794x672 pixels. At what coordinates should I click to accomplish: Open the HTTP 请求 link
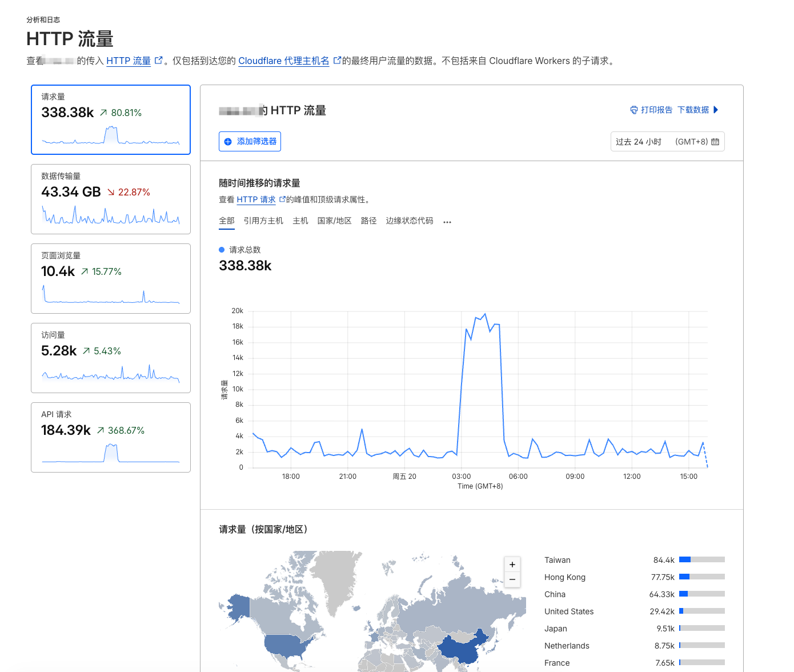(256, 199)
